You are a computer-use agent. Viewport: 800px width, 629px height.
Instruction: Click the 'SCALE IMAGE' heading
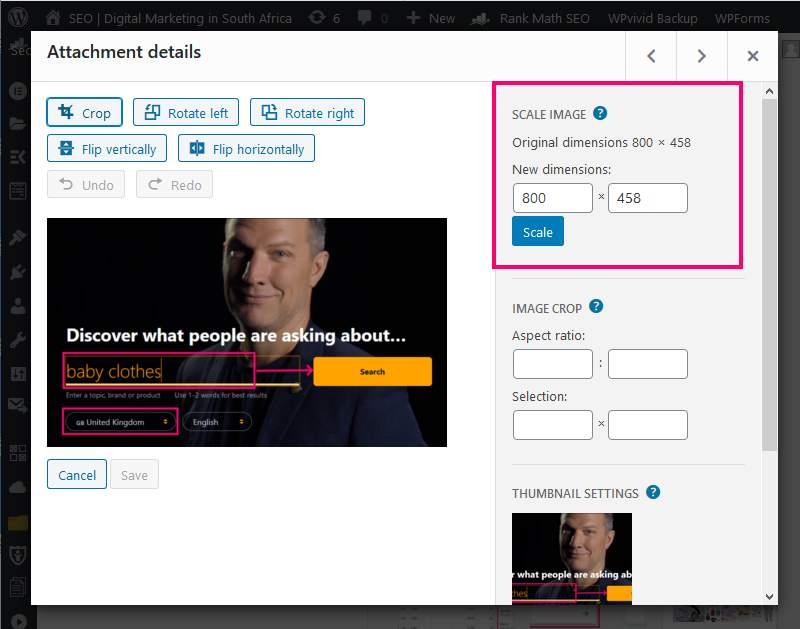pyautogui.click(x=549, y=115)
